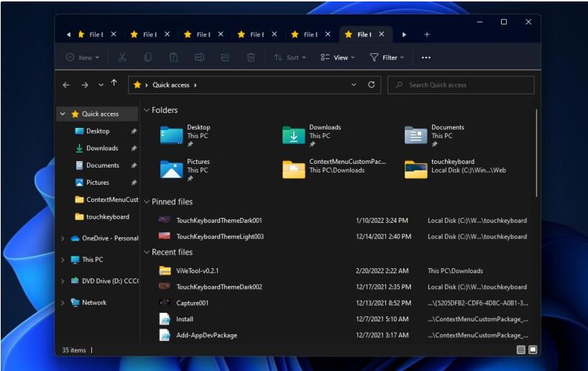Close the first File Explorer tab

point(114,34)
